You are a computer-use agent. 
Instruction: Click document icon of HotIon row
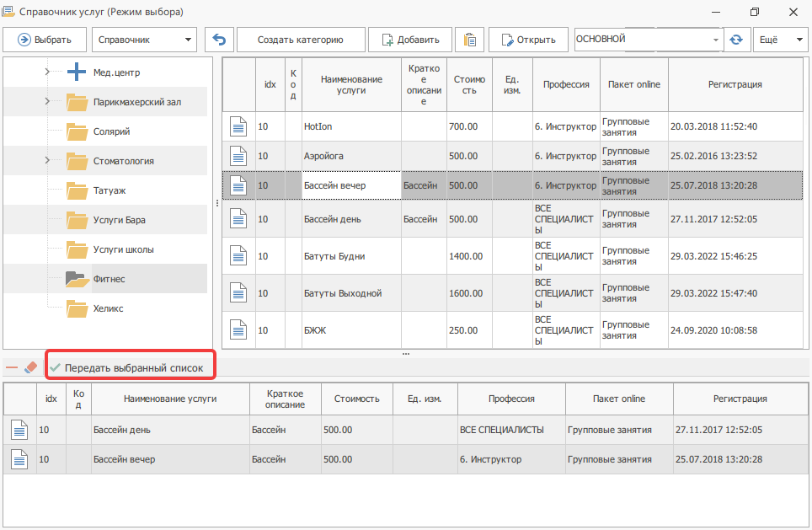238,126
